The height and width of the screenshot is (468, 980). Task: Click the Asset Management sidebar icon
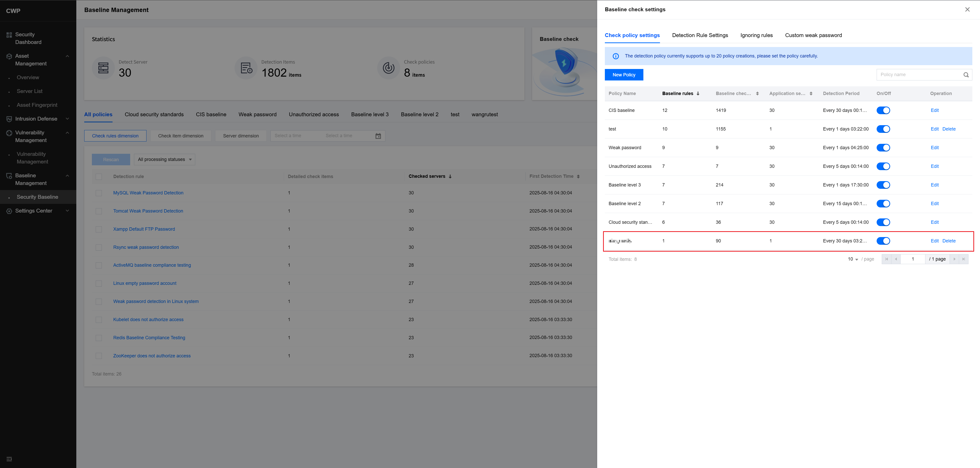coord(9,56)
